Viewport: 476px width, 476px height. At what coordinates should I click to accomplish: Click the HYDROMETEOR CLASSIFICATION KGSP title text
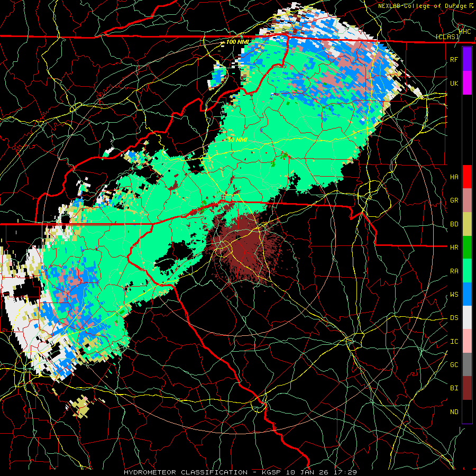coord(240,472)
